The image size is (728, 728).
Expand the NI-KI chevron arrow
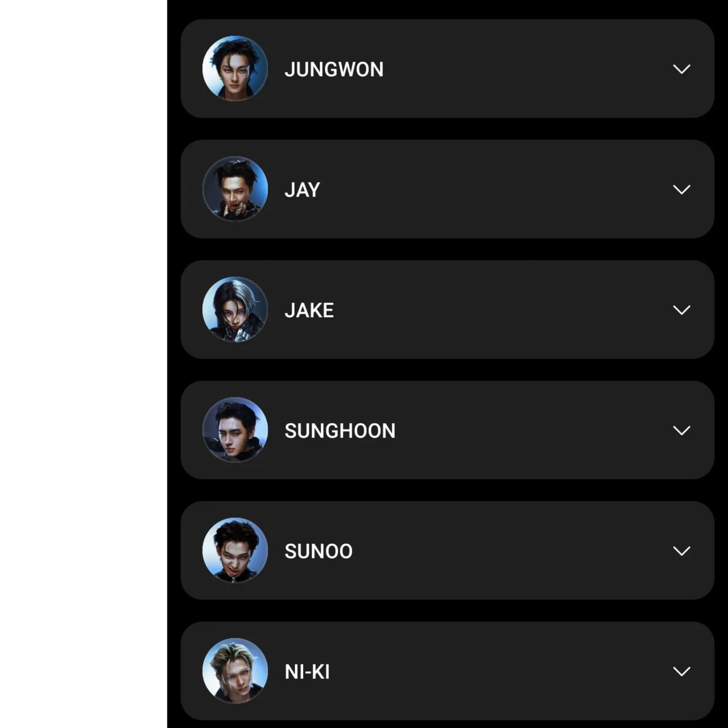pyautogui.click(x=681, y=671)
